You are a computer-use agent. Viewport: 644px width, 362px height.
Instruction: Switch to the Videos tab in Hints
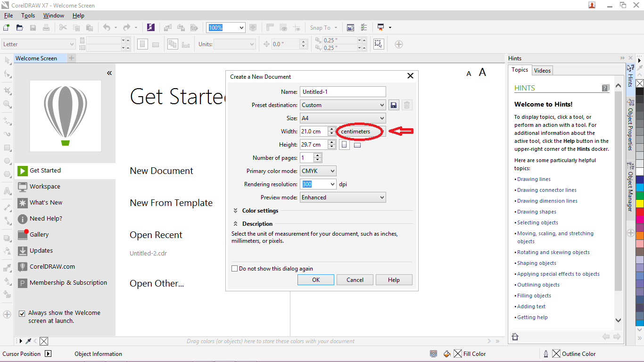tap(542, 70)
